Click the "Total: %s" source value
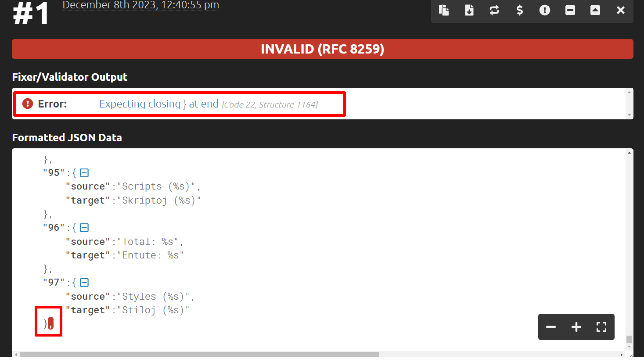 tap(148, 242)
